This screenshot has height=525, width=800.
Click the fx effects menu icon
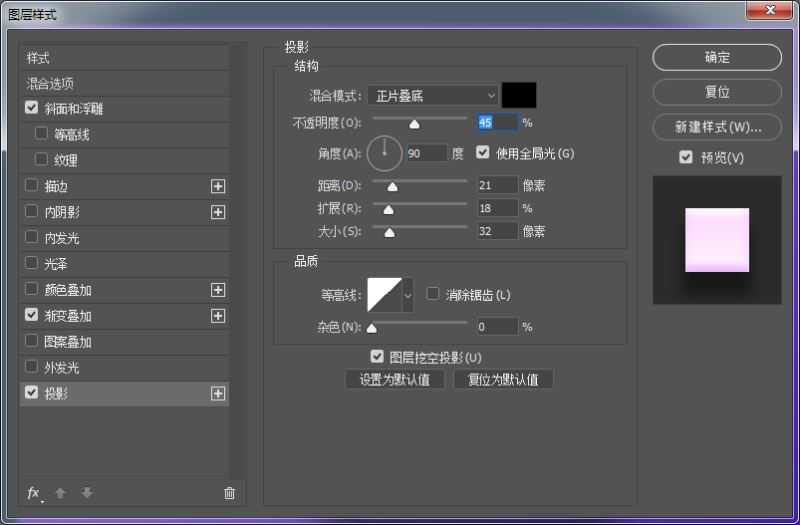click(33, 493)
